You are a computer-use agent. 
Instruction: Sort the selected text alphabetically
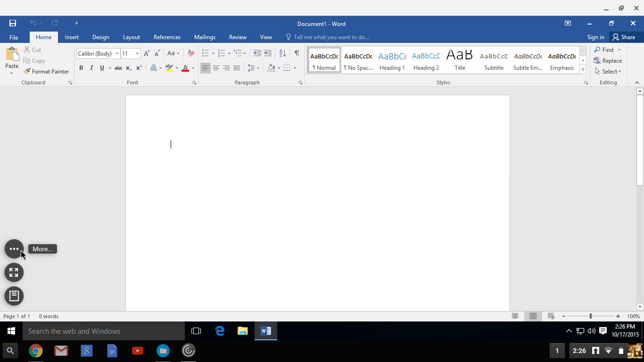[x=282, y=53]
